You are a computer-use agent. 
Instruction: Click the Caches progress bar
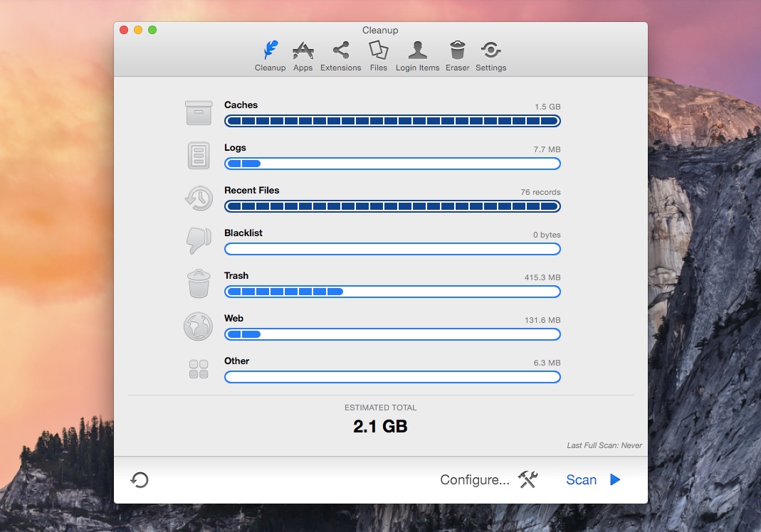pos(392,121)
